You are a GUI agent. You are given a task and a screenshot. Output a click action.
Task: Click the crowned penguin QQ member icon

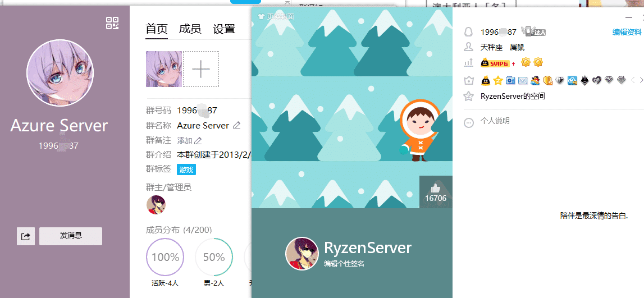click(x=486, y=80)
